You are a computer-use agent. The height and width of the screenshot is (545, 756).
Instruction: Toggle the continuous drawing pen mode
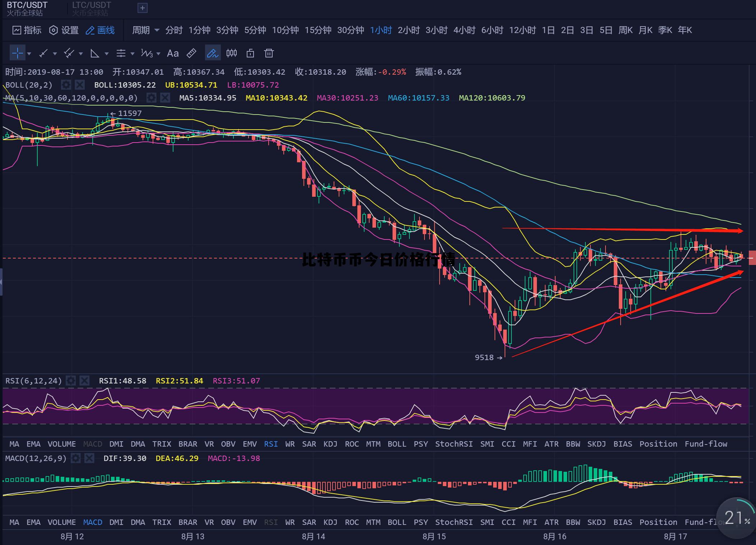(x=213, y=53)
